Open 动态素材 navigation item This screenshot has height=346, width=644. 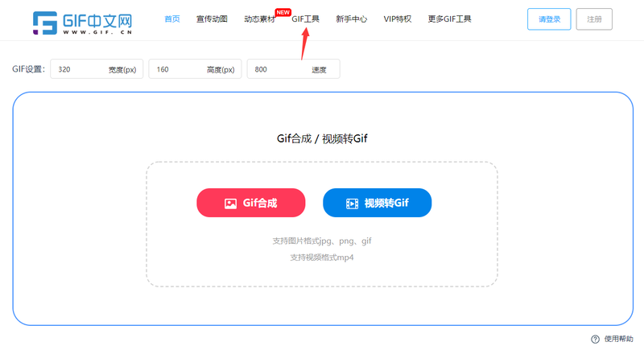(x=259, y=19)
